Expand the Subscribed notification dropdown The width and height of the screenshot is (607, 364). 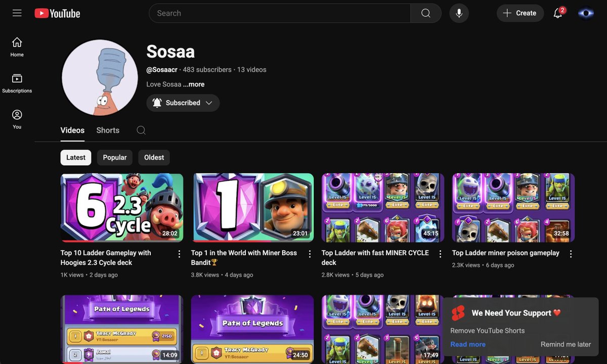(x=183, y=103)
